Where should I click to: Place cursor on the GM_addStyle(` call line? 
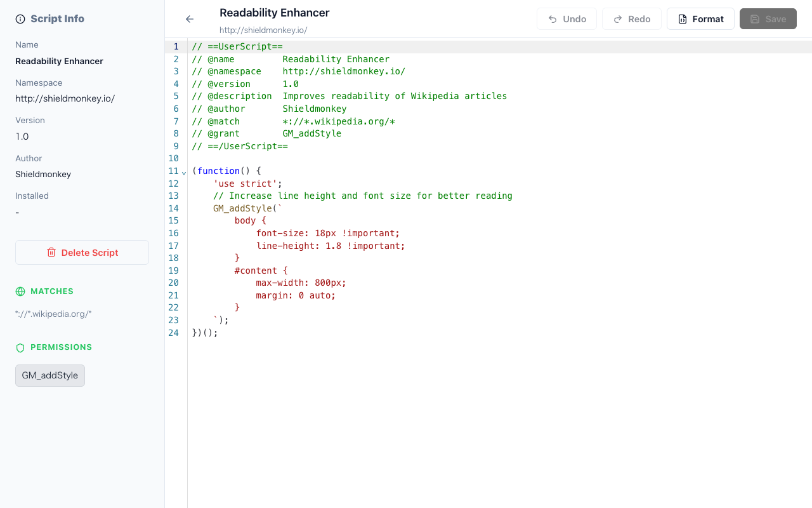248,208
